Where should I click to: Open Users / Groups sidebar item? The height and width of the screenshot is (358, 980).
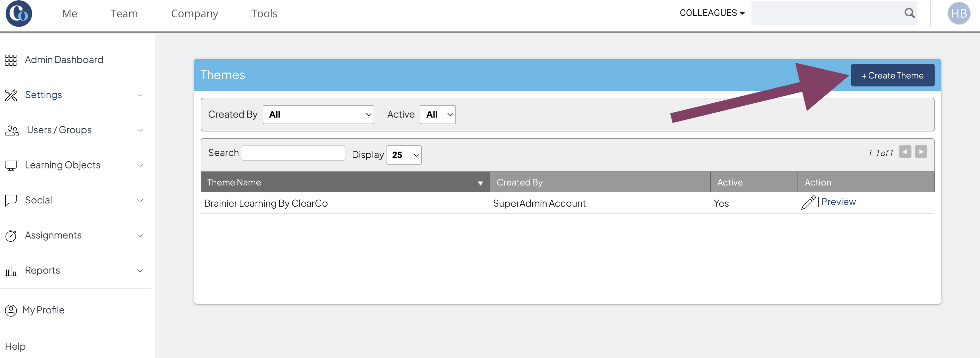coord(59,130)
